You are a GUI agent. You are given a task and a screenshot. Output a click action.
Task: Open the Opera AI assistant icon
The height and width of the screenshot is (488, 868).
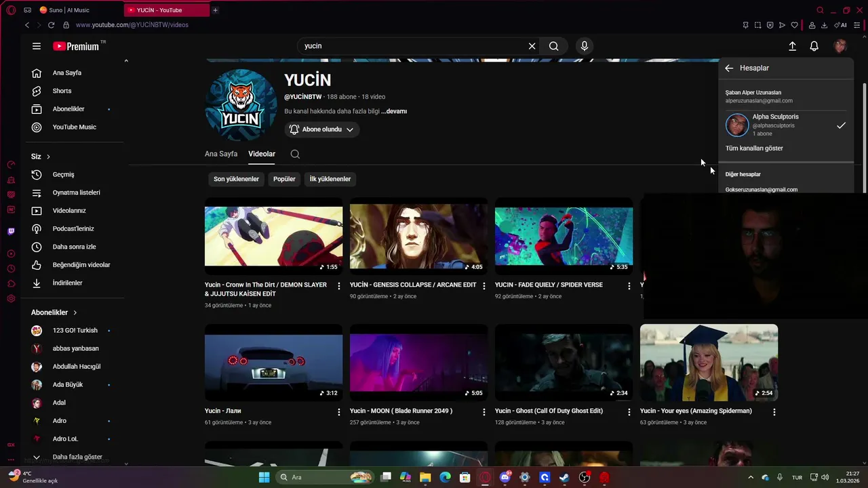pyautogui.click(x=840, y=25)
